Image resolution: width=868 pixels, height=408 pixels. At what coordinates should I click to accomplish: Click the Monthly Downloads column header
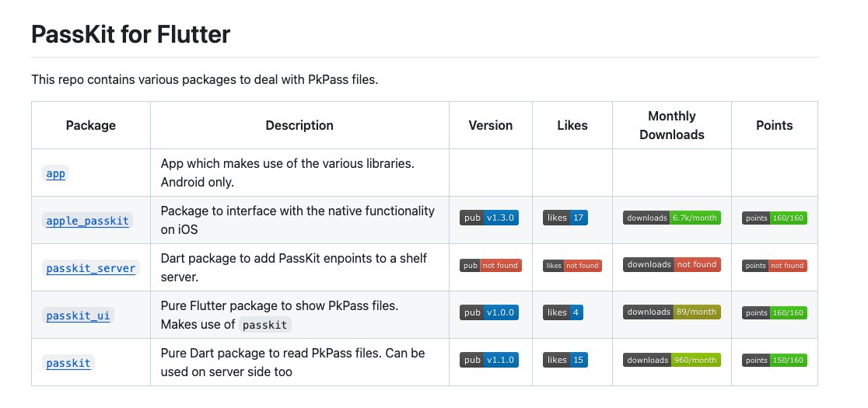(x=672, y=125)
